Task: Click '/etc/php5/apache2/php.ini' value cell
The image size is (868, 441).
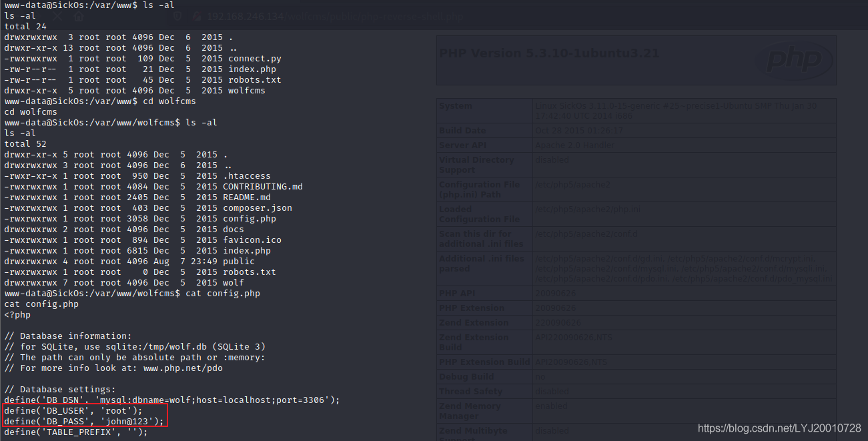Action: pos(588,209)
